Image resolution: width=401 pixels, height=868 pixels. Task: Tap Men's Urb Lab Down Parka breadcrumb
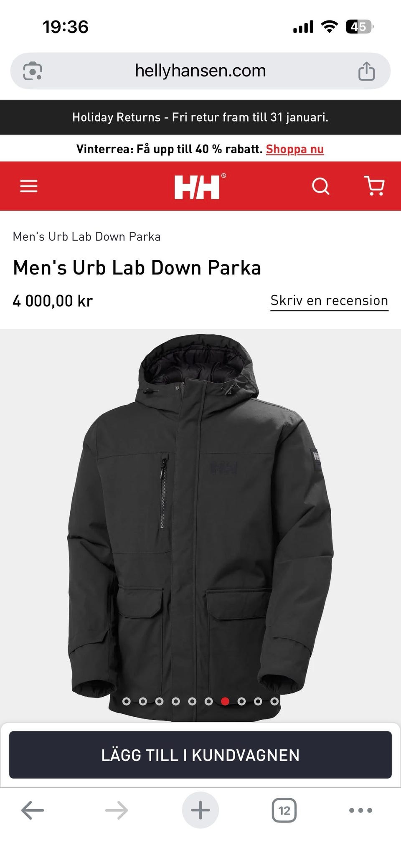[86, 236]
